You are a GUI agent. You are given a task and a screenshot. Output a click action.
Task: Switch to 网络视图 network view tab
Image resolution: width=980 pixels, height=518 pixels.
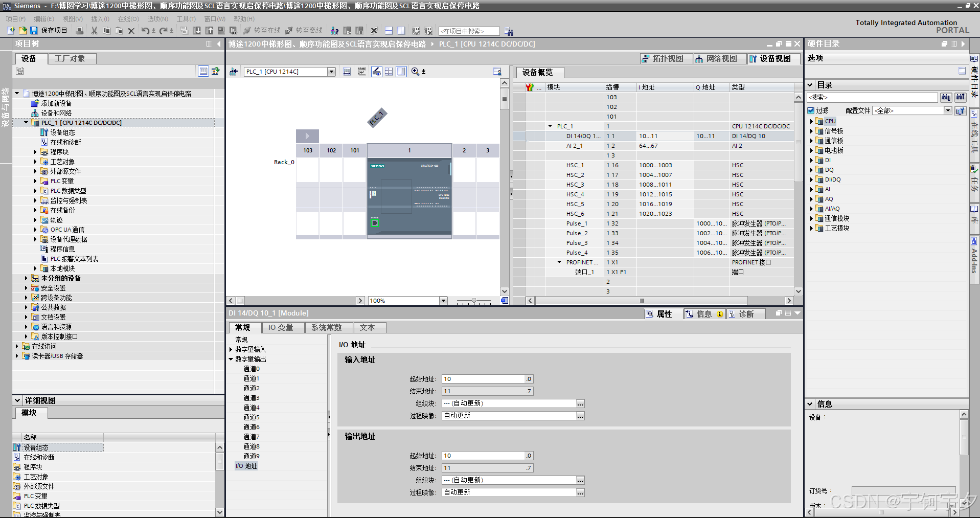coord(720,58)
